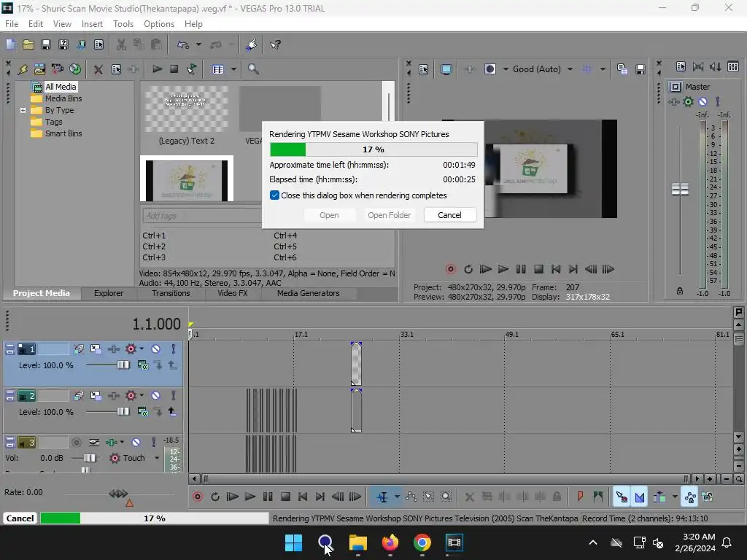Click Cancel in the rendering dialog
The image size is (747, 560).
(x=449, y=215)
